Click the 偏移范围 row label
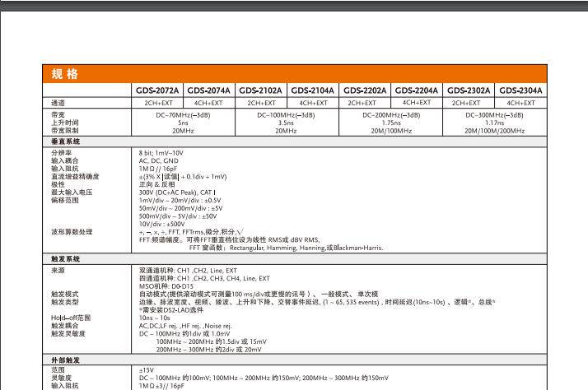The width and height of the screenshot is (588, 390). click(x=65, y=200)
